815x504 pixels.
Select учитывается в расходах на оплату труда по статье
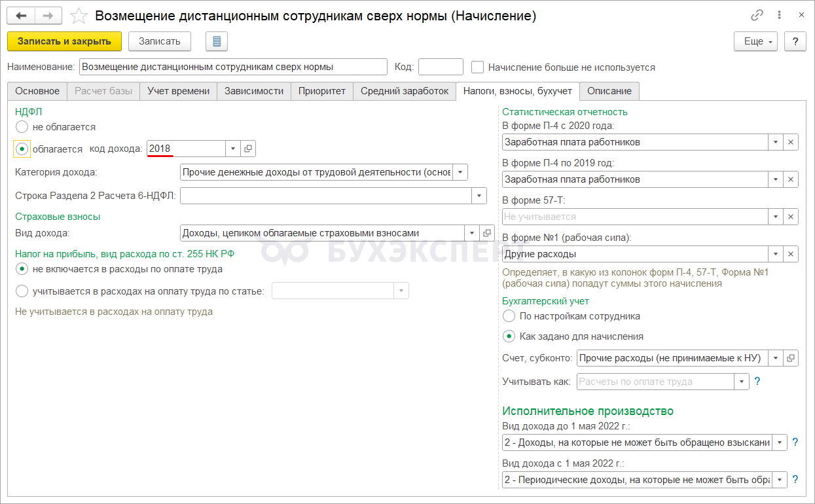[x=22, y=291]
